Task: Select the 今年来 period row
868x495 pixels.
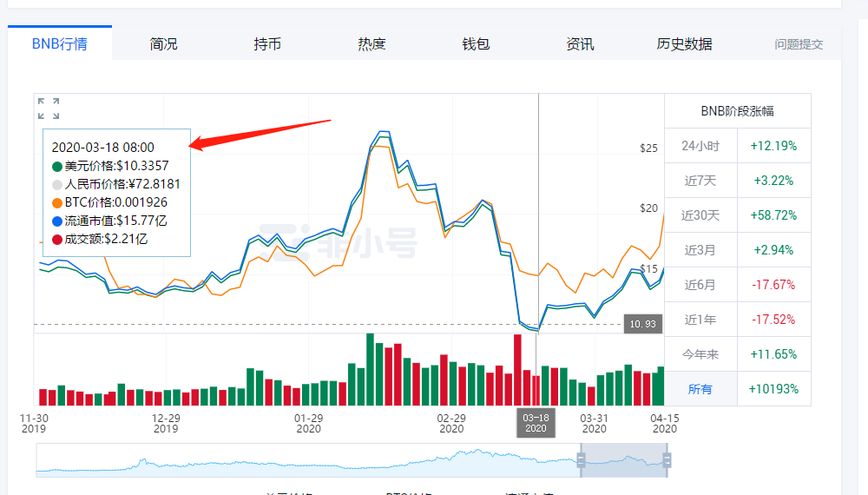Action: point(737,354)
